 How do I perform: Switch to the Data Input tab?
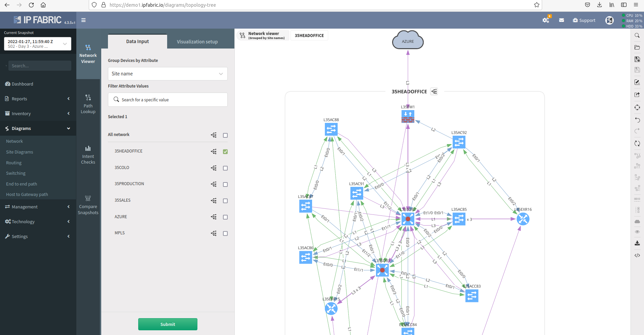[x=138, y=41]
